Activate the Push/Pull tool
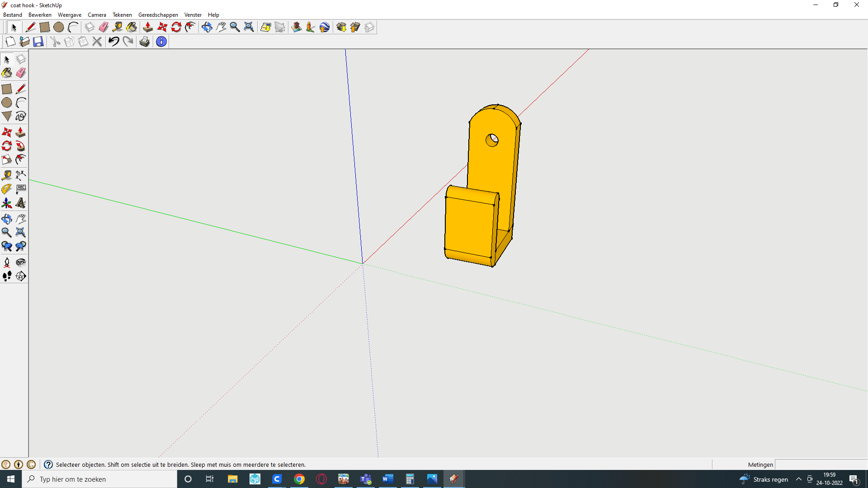Image resolution: width=868 pixels, height=488 pixels. pyautogui.click(x=21, y=132)
